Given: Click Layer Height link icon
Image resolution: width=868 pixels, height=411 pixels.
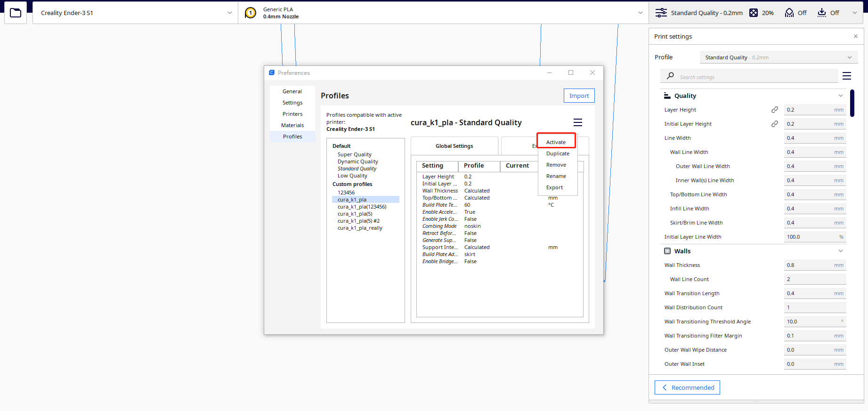Looking at the screenshot, I should [x=775, y=110].
